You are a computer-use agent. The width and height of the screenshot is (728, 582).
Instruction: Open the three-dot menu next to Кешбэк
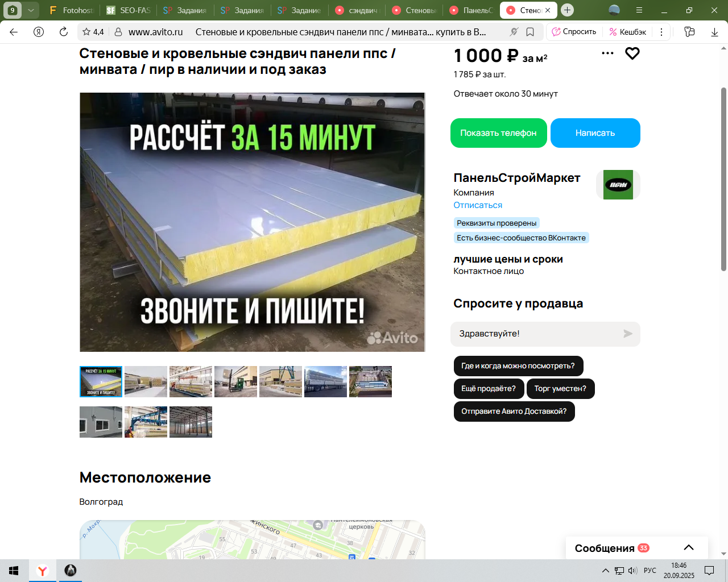click(x=661, y=32)
